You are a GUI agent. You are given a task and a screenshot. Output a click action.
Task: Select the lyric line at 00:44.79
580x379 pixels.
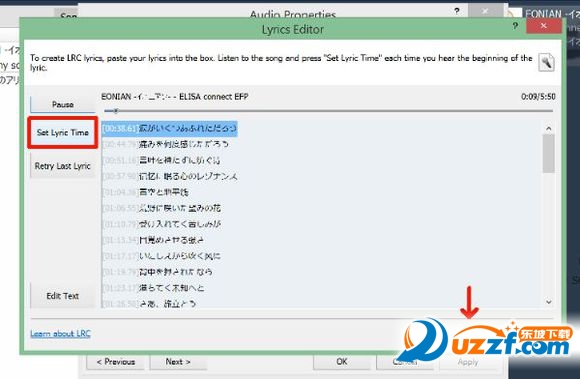(166, 144)
